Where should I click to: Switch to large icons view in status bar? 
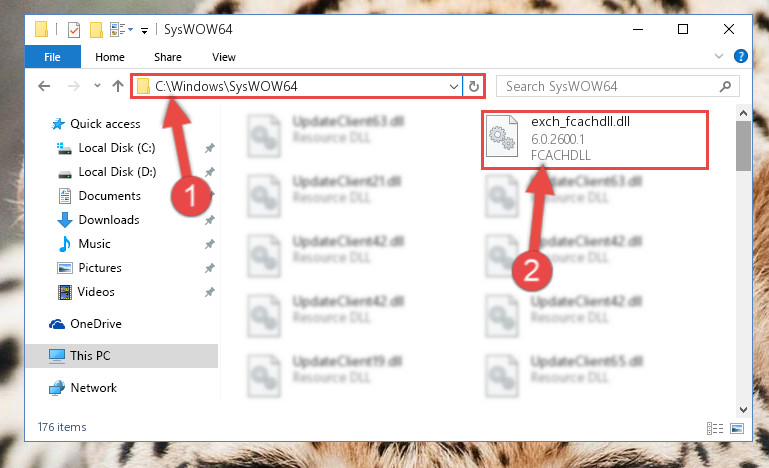(x=737, y=428)
